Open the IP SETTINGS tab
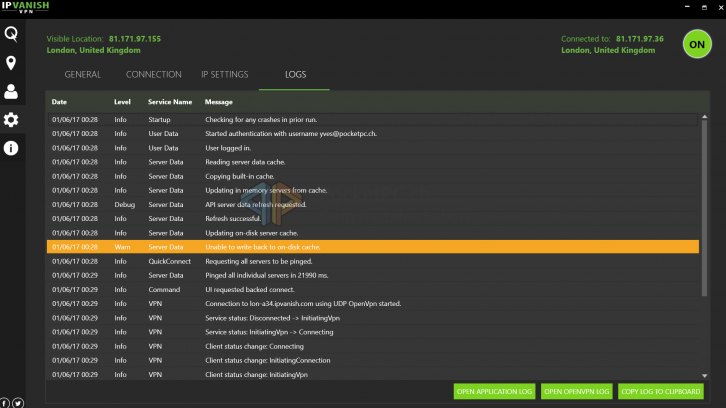The image size is (726, 408). [x=224, y=75]
